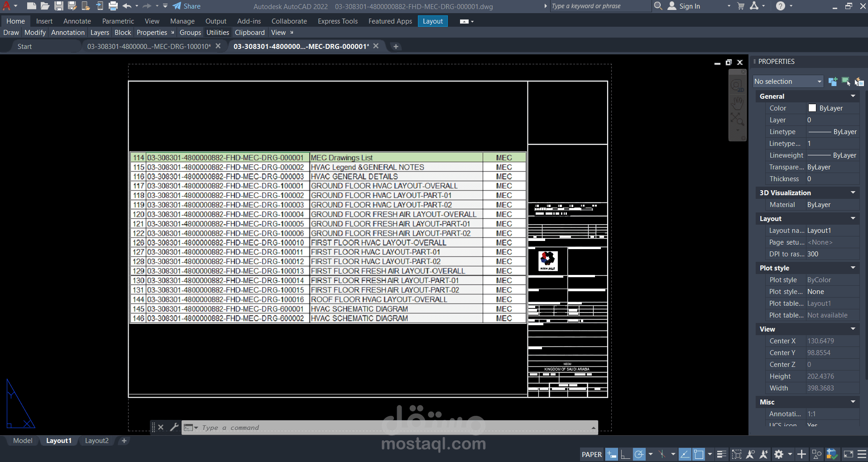Switch to the Layout2 tab
This screenshot has height=462, width=868.
pyautogui.click(x=97, y=441)
